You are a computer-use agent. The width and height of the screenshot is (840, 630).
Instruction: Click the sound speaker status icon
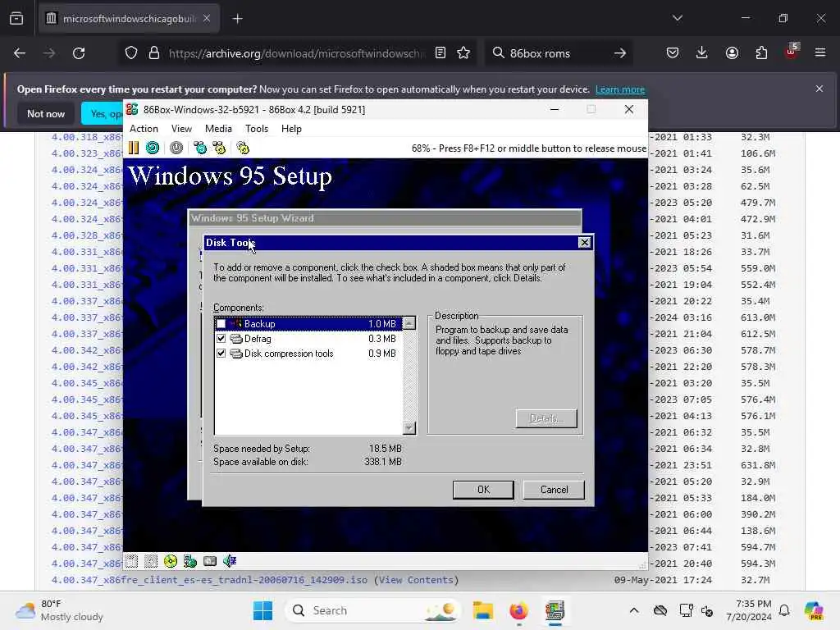point(230,561)
